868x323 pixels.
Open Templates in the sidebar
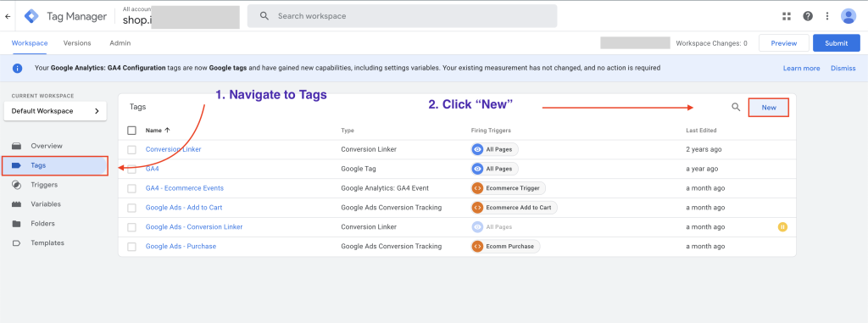tap(47, 242)
